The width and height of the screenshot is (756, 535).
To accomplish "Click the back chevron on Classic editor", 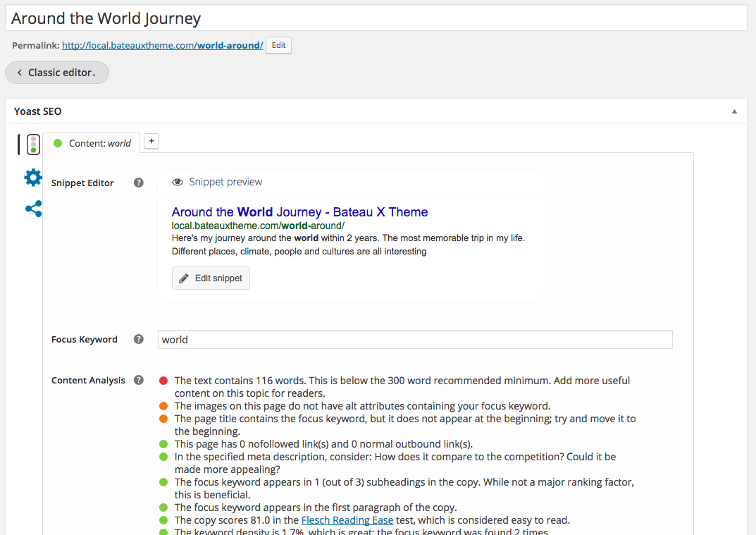I will tap(19, 73).
